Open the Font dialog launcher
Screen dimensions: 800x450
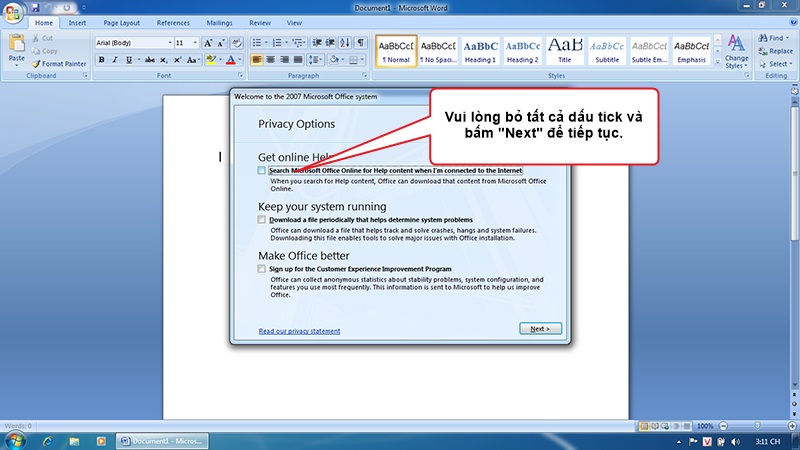point(240,76)
